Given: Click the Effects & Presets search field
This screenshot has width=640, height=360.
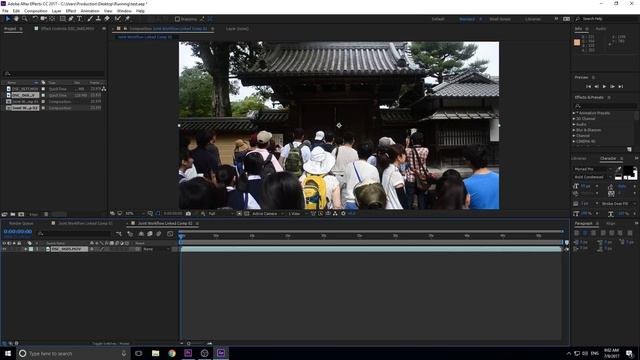Looking at the screenshot, I should point(605,105).
